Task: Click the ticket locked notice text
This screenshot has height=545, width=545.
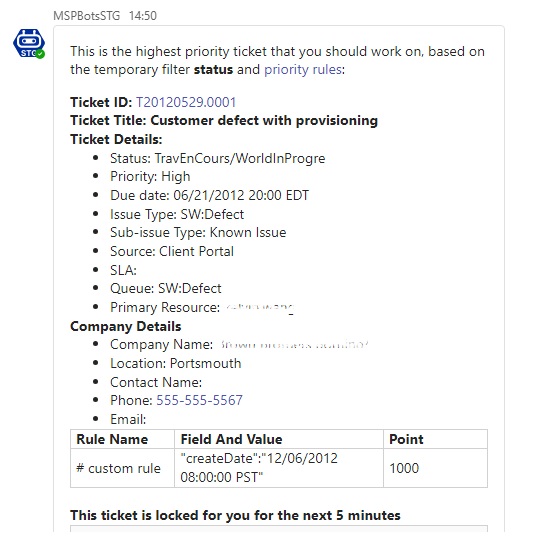Action: click(x=235, y=515)
